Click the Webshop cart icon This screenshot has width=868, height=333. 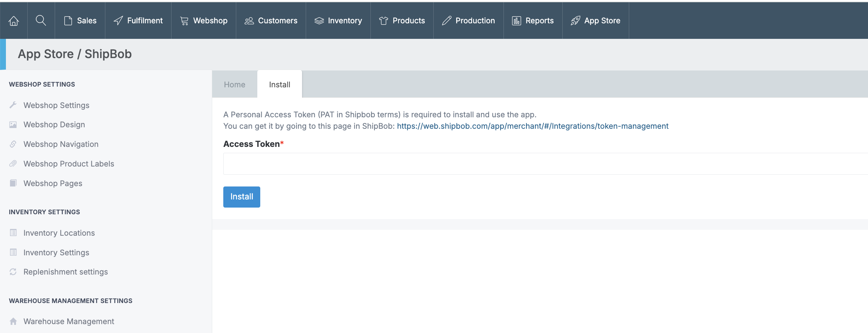point(184,21)
